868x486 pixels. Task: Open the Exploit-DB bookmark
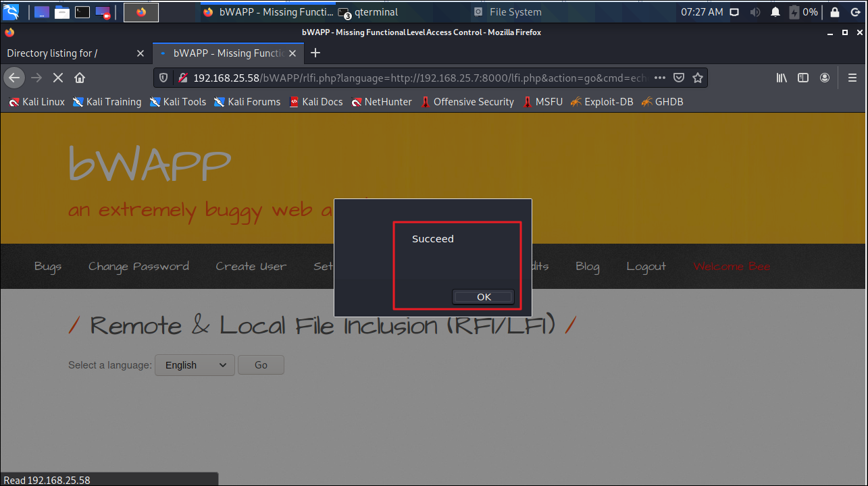pyautogui.click(x=602, y=102)
